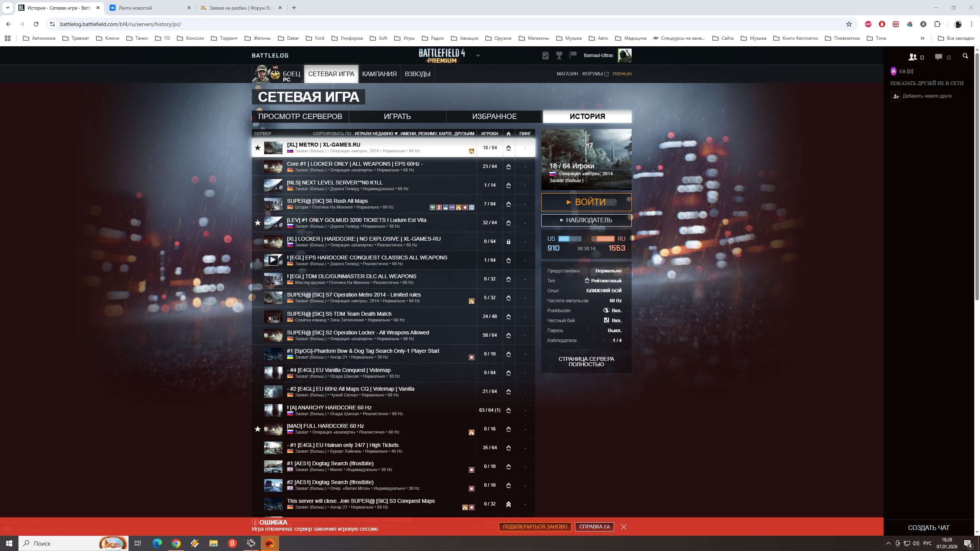Open the flag notifications icon in the header
Image resolution: width=980 pixels, height=551 pixels.
pos(573,55)
